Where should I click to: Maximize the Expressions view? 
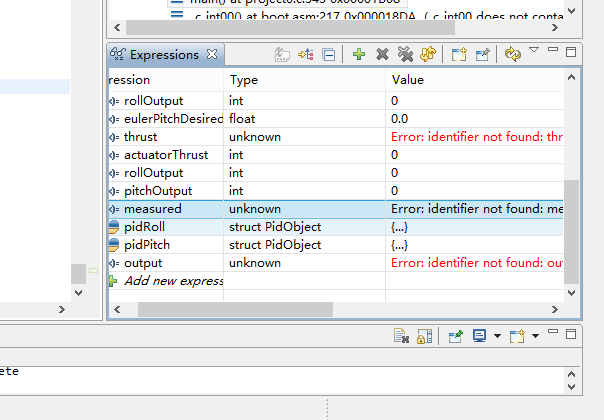pos(571,52)
